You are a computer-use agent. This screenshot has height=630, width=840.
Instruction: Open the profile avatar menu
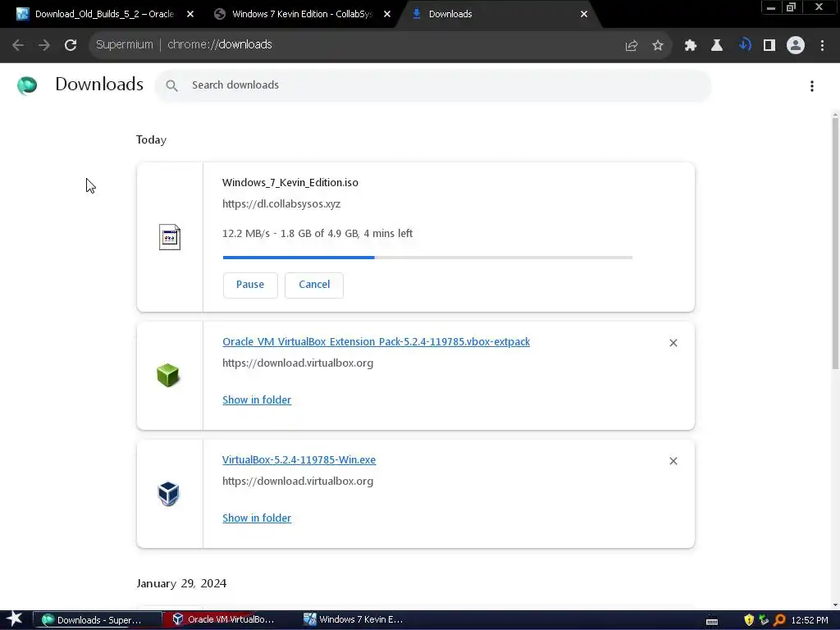796,46
